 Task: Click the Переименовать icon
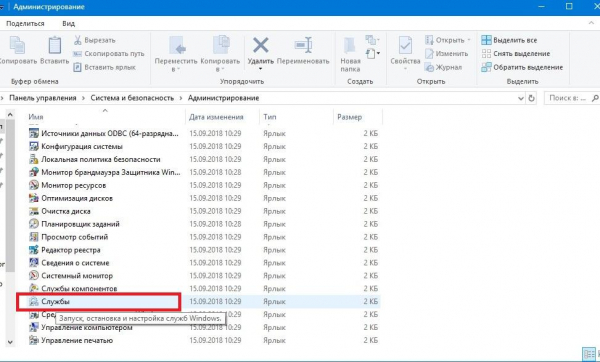click(303, 45)
